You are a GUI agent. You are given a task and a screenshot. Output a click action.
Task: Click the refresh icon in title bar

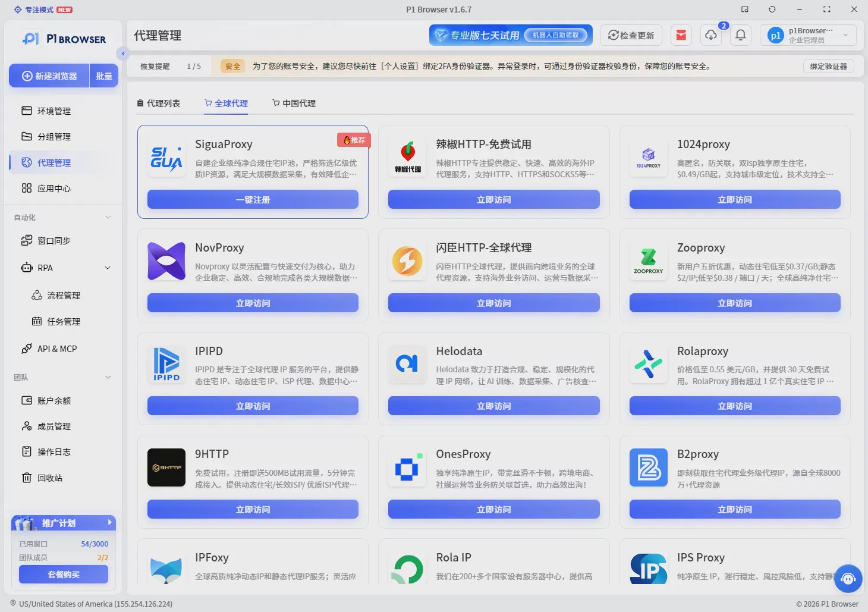tap(772, 10)
